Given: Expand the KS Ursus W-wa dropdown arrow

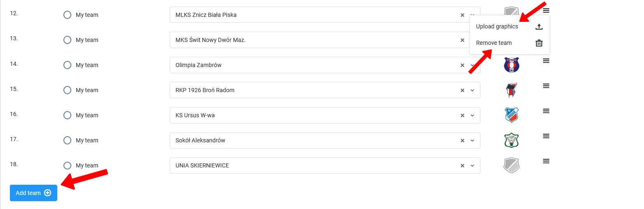Looking at the screenshot, I should pyautogui.click(x=473, y=116).
